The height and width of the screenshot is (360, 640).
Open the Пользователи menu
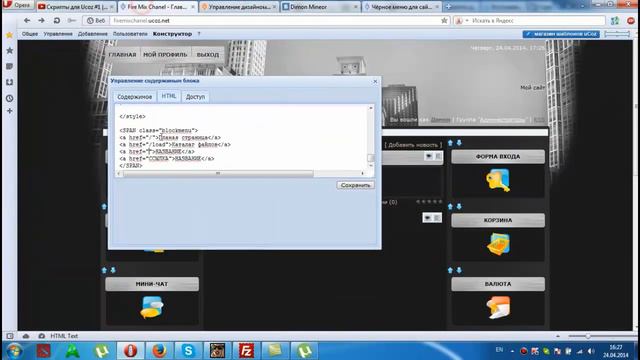130,34
